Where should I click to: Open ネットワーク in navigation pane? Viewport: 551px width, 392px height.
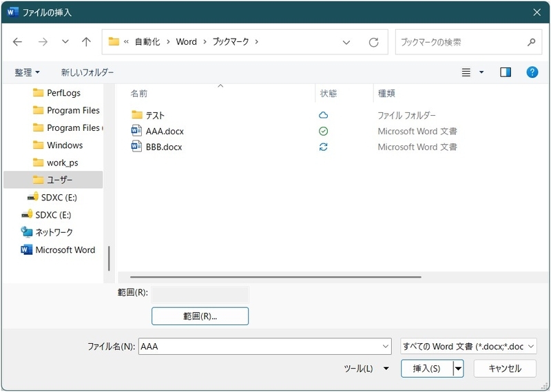pyautogui.click(x=47, y=232)
